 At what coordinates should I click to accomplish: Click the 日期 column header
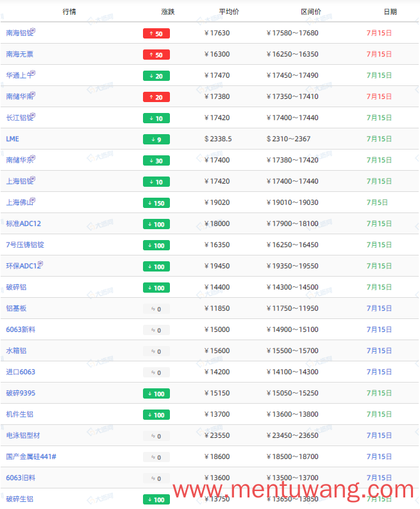[x=390, y=12]
